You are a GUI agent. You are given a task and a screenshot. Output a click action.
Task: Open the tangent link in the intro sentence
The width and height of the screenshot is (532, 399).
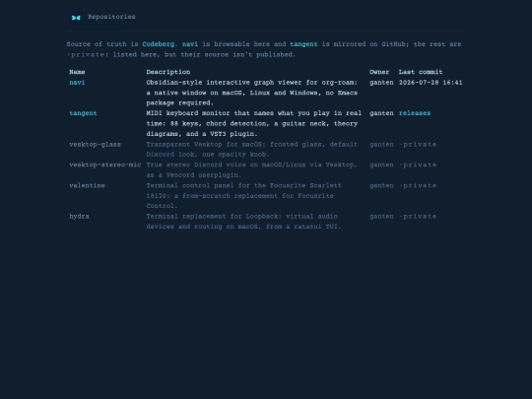(303, 44)
